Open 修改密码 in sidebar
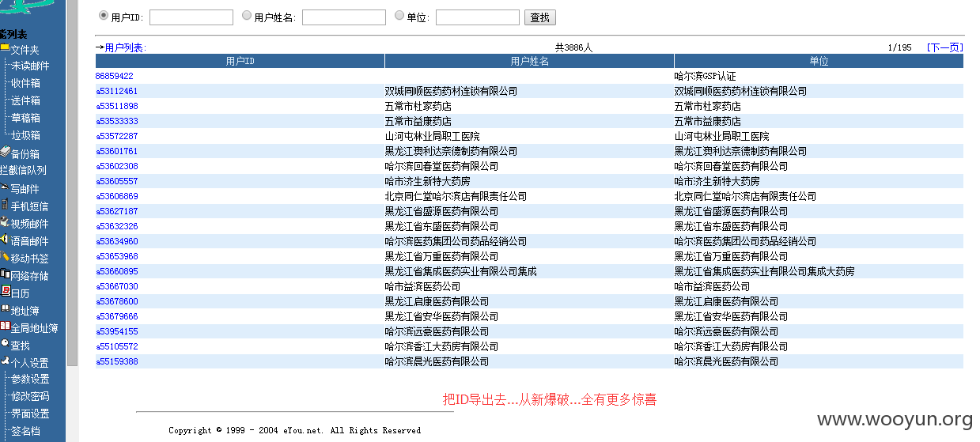The image size is (980, 442). tap(30, 396)
